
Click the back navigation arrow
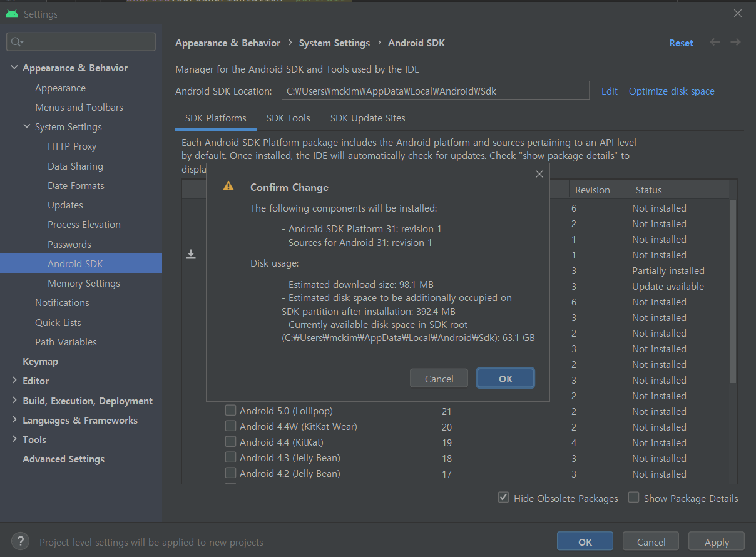(715, 43)
